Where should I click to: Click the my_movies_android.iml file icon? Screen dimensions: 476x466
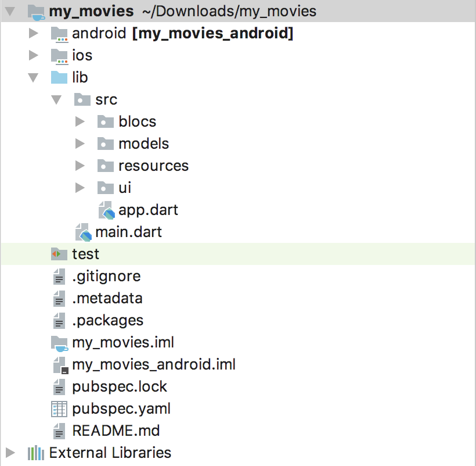(x=59, y=365)
